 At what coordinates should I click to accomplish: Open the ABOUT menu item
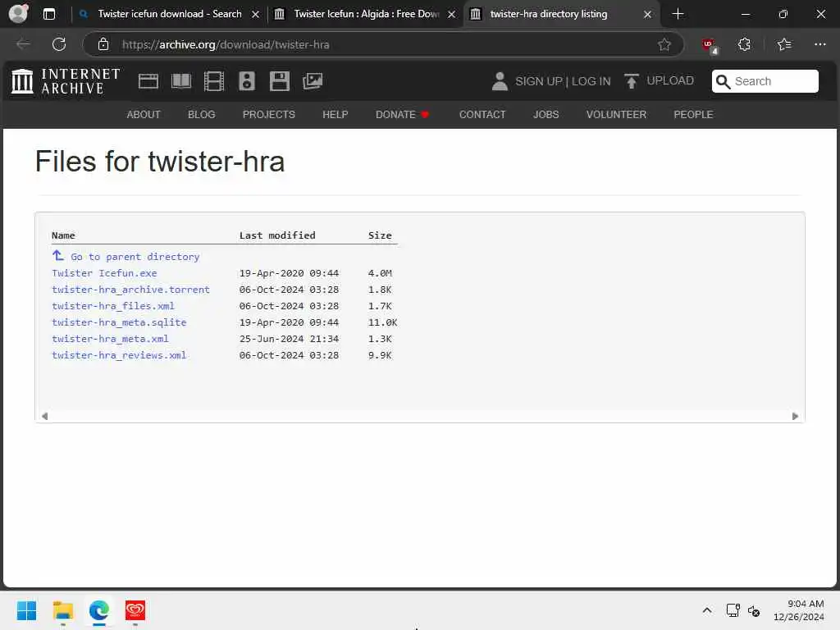click(x=143, y=115)
